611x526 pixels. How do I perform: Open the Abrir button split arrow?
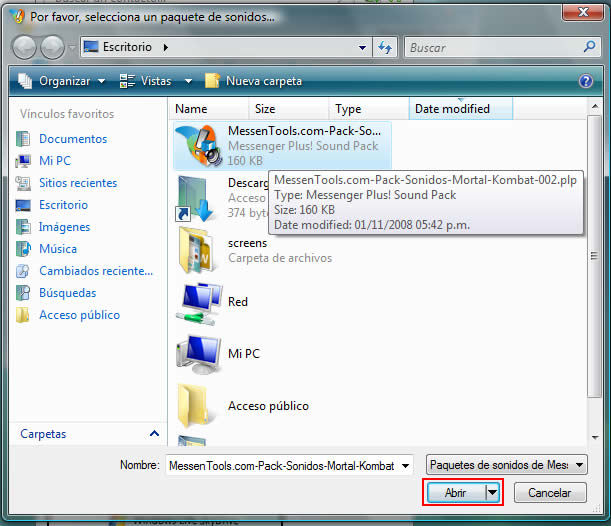click(x=493, y=492)
